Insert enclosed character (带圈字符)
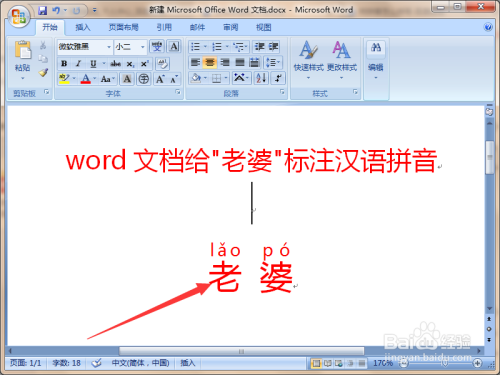Viewport: 500px width, 375px height. [x=144, y=79]
